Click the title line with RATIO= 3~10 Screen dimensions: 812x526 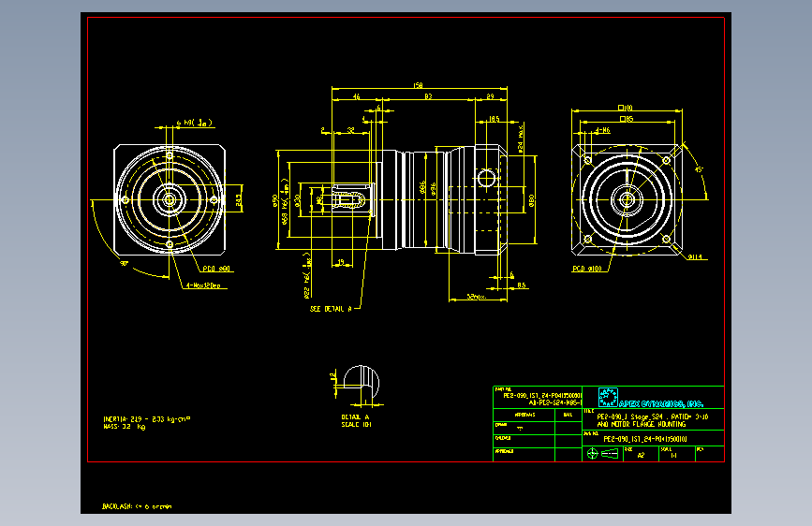click(x=653, y=416)
